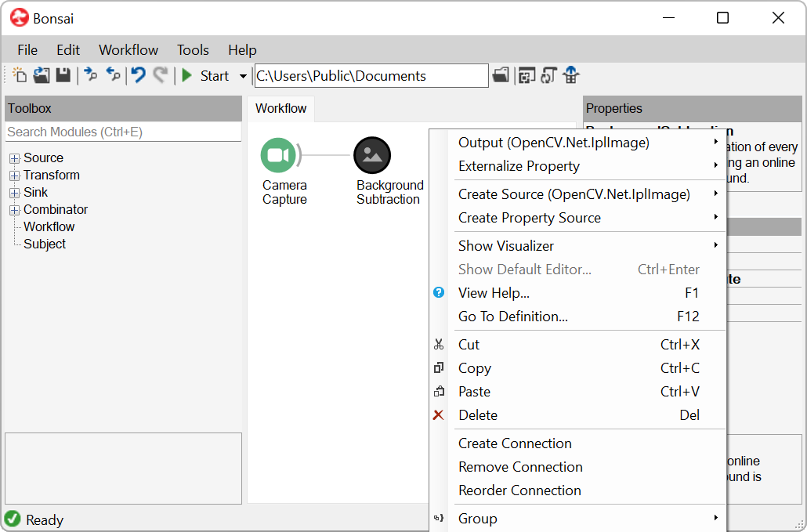Click the Open file toolbar icon
The width and height of the screenshot is (807, 532).
point(42,75)
